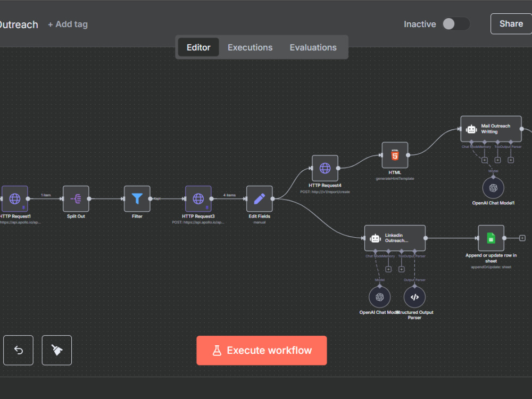Click the '1 item' connection label
532x399 pixels.
coord(46,195)
